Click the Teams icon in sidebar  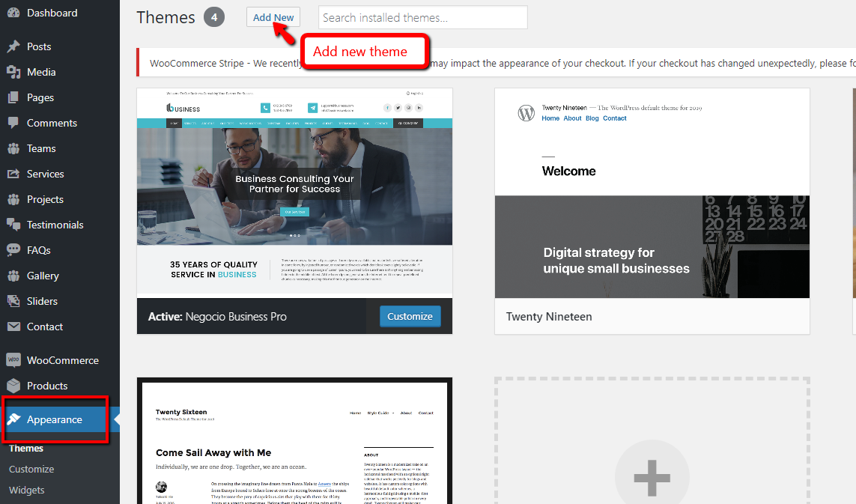[13, 148]
